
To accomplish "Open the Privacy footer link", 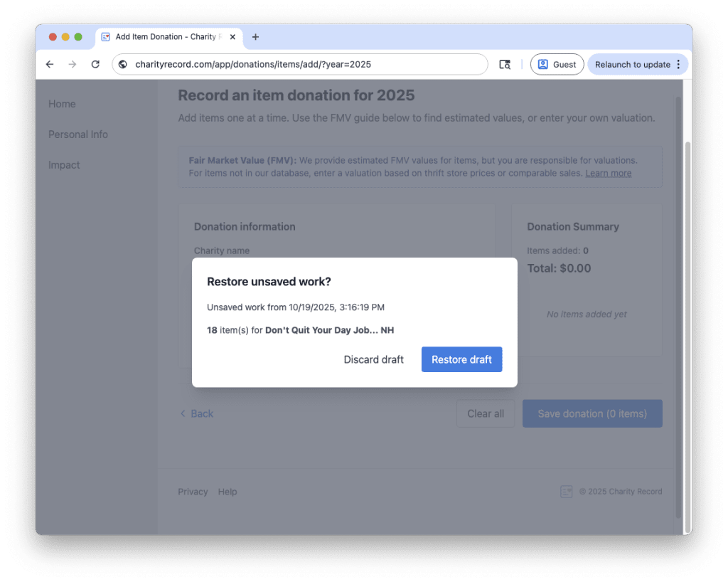I will coord(193,492).
